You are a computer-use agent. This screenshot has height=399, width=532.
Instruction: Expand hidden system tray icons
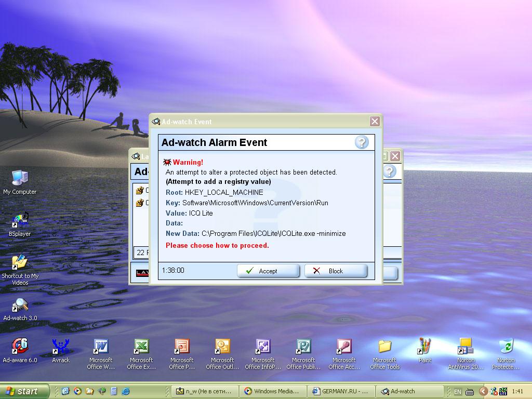point(483,391)
